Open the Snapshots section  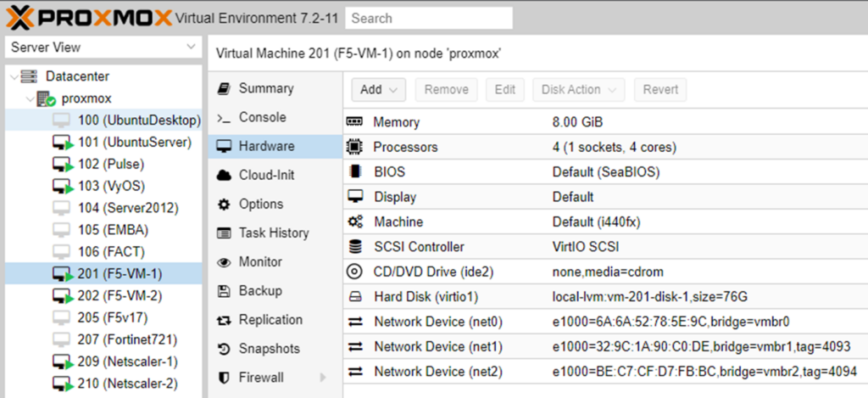point(275,349)
